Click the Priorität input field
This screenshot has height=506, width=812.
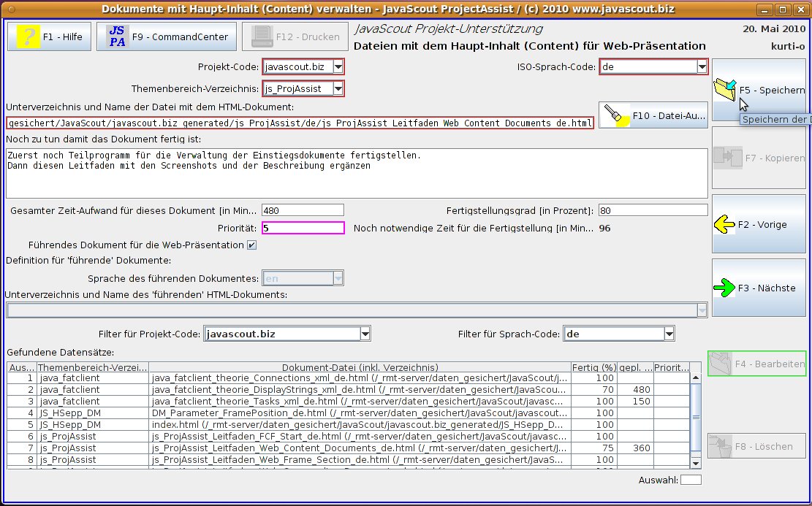pos(303,228)
